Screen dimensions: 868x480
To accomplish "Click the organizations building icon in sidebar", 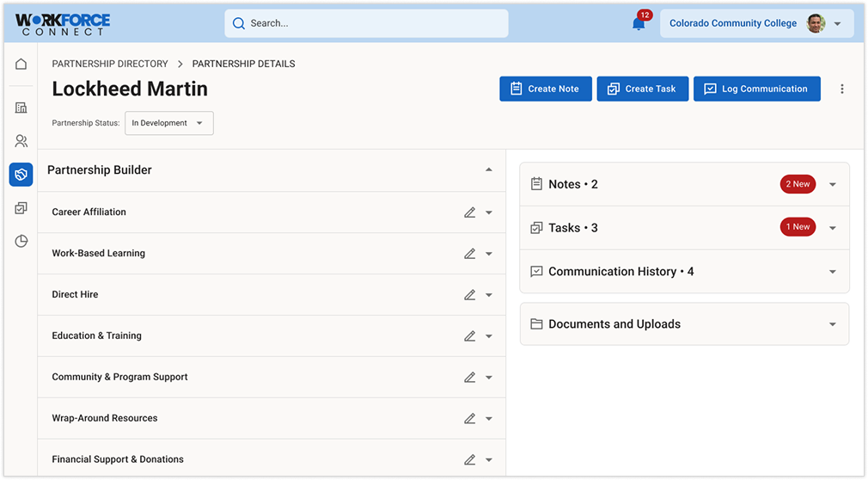I will pos(21,108).
